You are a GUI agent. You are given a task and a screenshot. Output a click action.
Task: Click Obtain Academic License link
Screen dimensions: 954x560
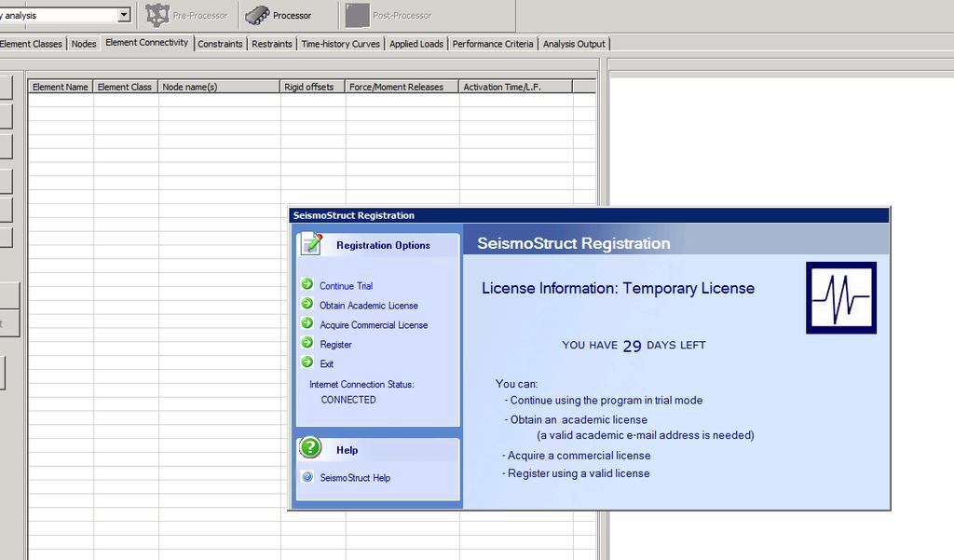click(x=369, y=306)
